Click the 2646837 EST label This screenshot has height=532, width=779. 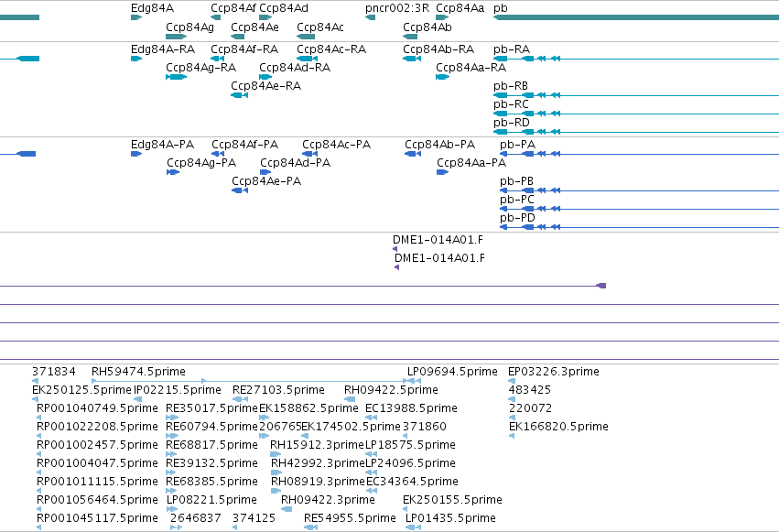pyautogui.click(x=195, y=518)
